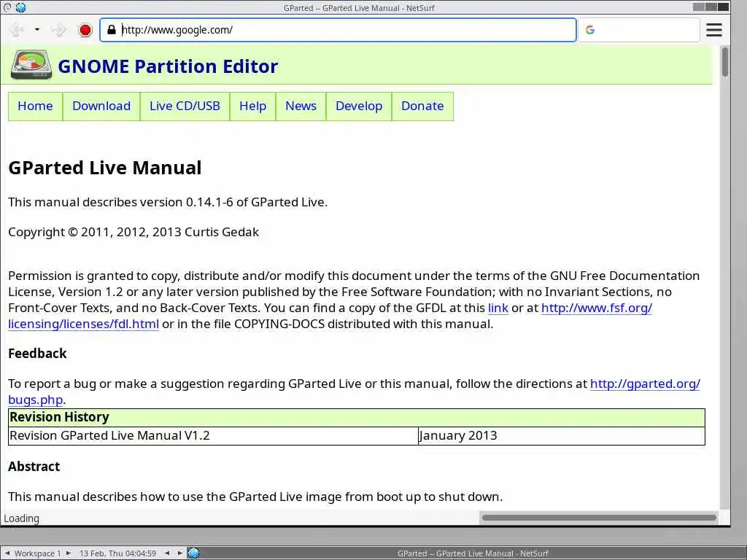747x560 pixels.
Task: Click the NetSurf globe icon in taskbar
Action: coord(193,553)
